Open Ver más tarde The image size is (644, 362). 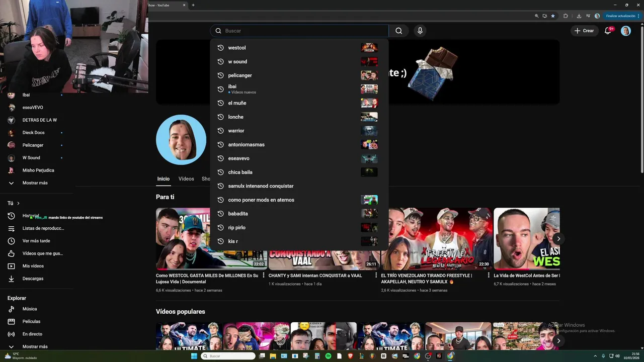coord(36,241)
